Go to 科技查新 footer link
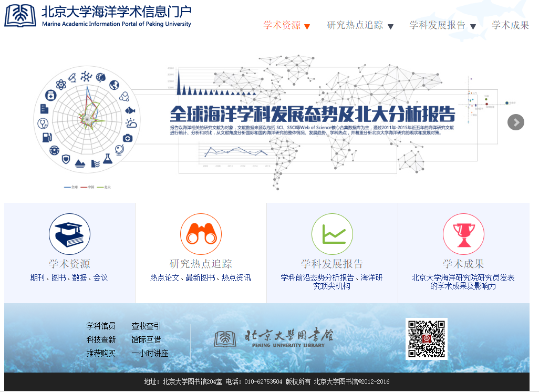This screenshot has width=539, height=392. (101, 339)
